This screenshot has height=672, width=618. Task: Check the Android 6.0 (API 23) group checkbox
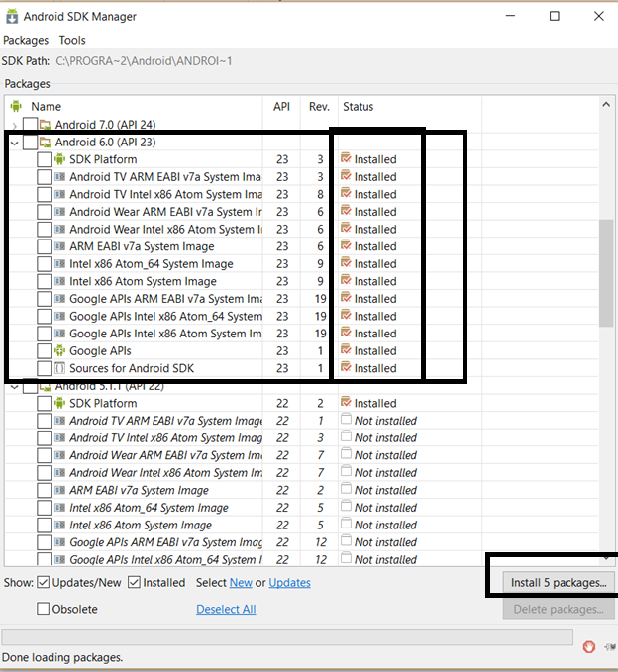point(30,143)
